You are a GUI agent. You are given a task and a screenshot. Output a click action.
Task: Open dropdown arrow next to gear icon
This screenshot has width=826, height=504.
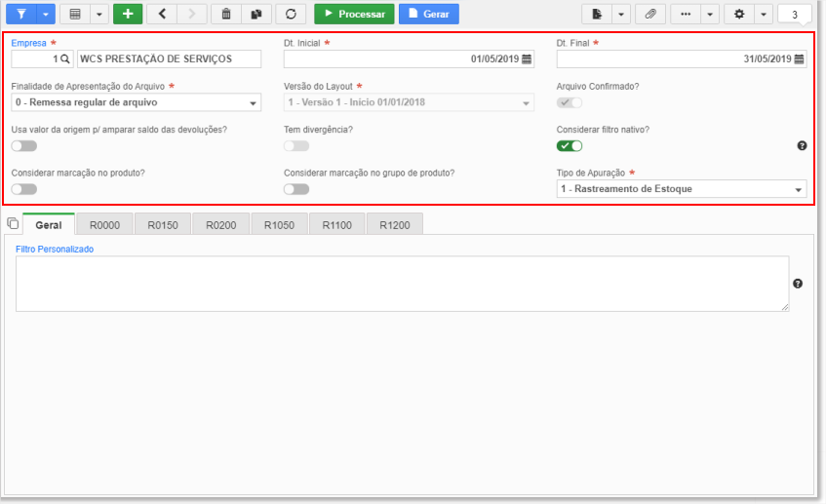pyautogui.click(x=764, y=15)
